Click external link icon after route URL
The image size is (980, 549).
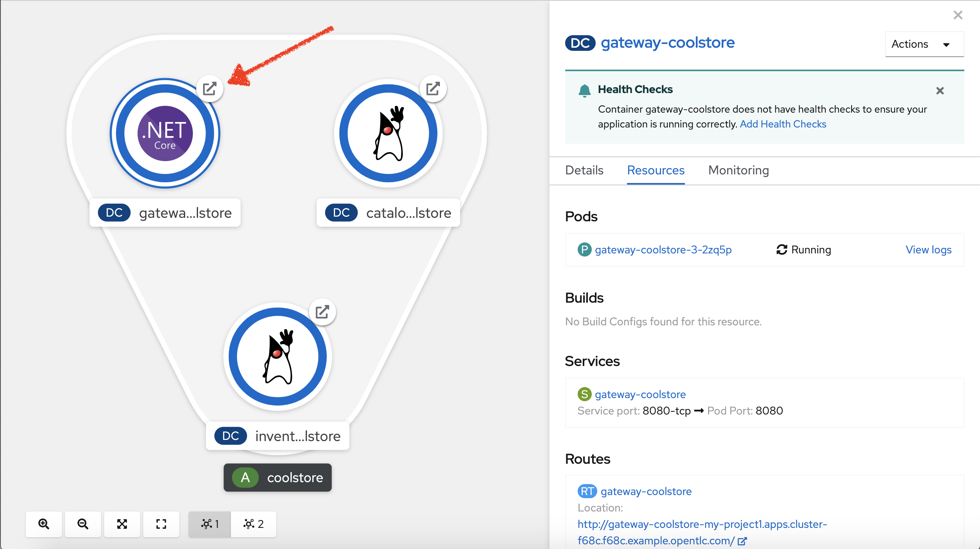(x=742, y=541)
